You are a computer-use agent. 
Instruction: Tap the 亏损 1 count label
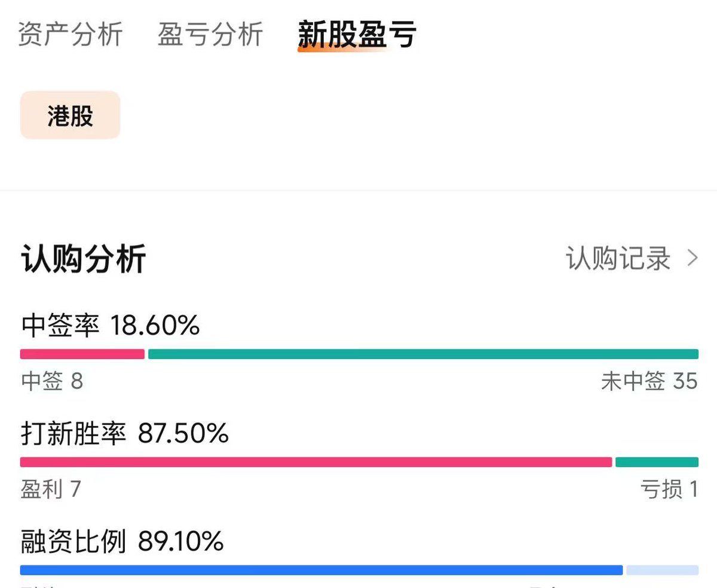click(x=669, y=489)
